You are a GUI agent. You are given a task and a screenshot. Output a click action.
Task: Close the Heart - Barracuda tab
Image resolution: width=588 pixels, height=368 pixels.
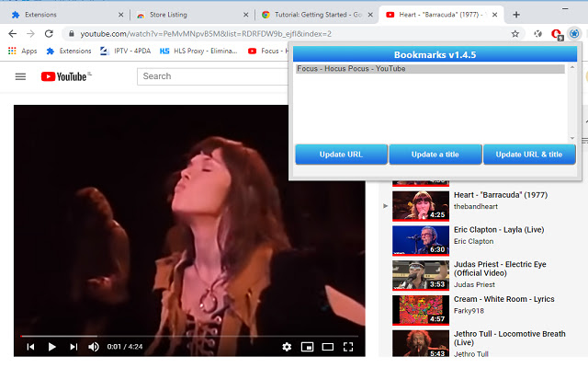pyautogui.click(x=494, y=15)
